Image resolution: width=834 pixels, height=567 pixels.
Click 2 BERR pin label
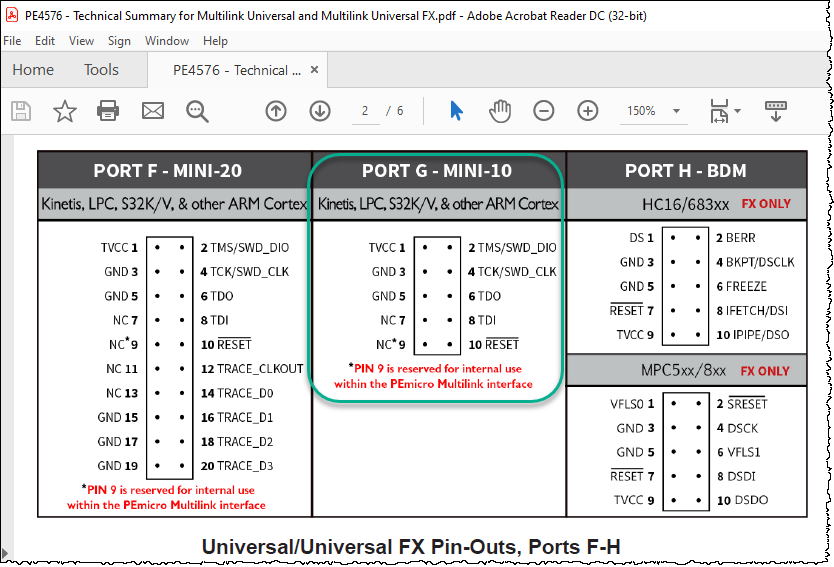coord(736,238)
